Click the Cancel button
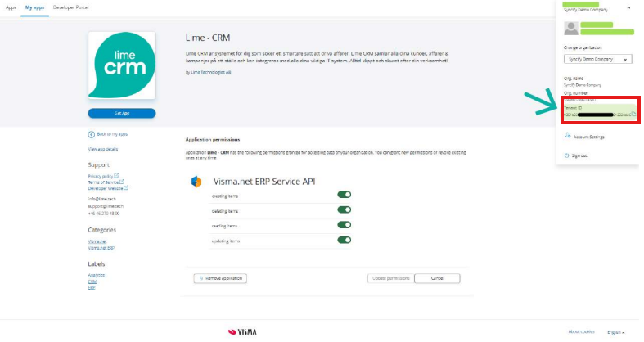Image resolution: width=644 pixels, height=342 pixels. 437,278
